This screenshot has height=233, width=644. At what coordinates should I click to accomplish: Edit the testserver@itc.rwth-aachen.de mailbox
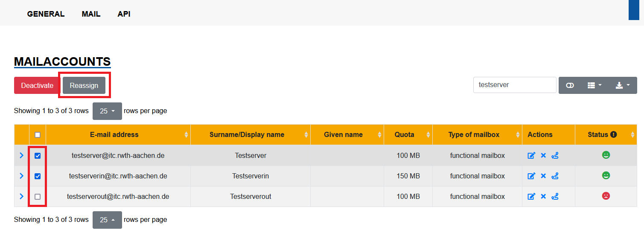[x=531, y=155]
